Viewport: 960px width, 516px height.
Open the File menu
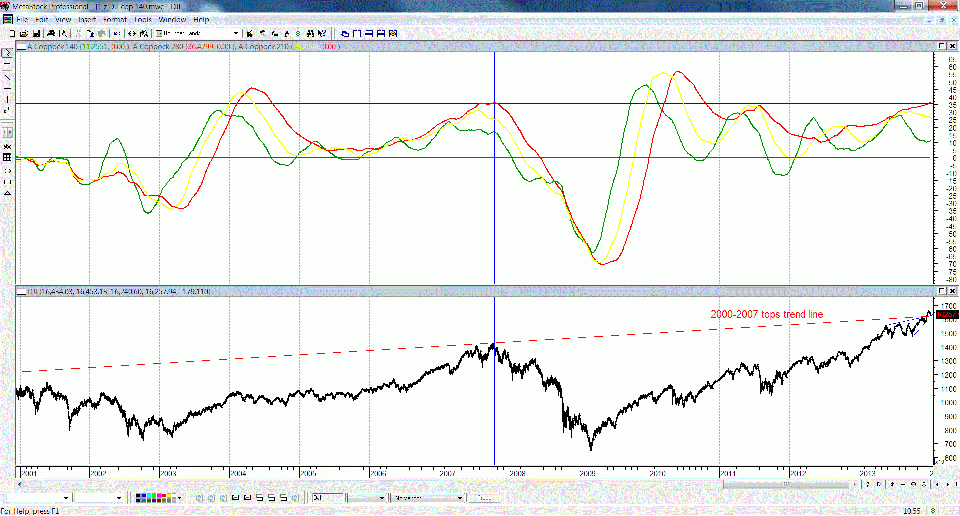(x=21, y=20)
